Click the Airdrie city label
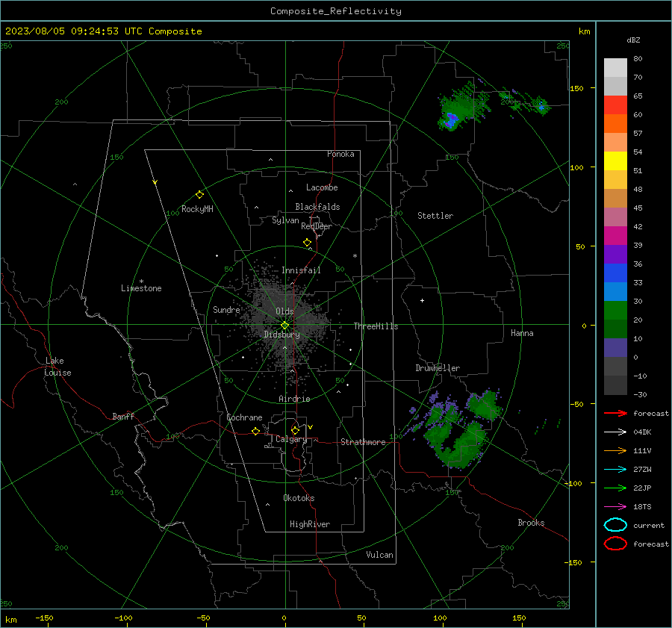The image size is (672, 628). point(294,399)
